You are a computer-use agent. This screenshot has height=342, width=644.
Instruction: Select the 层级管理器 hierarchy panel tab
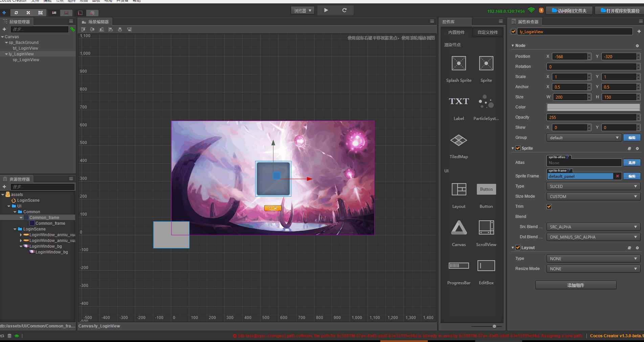coord(17,22)
